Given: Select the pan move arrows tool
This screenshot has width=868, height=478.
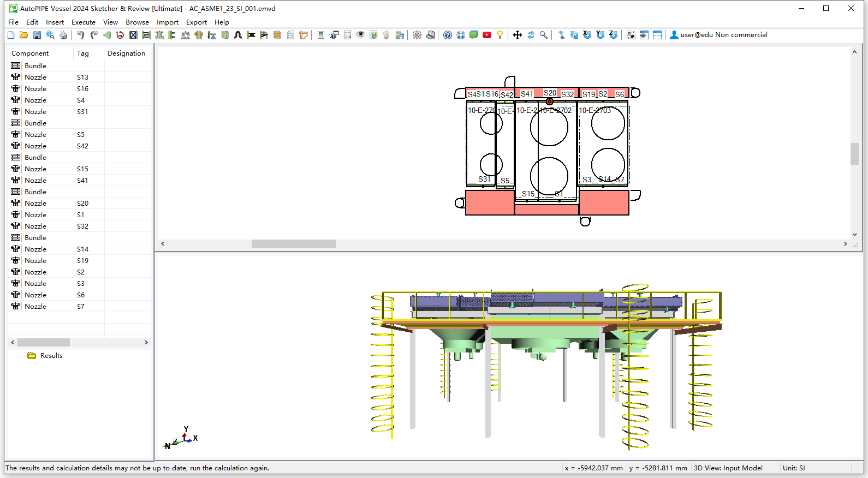Looking at the screenshot, I should 518,35.
